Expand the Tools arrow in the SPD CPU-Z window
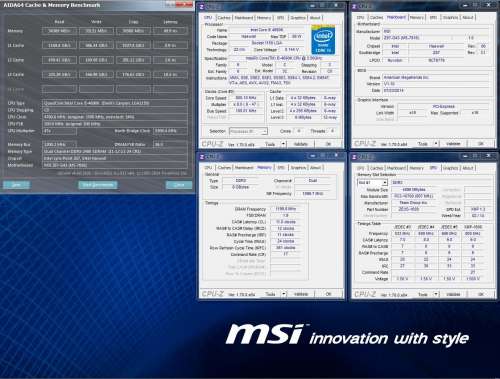Viewport: 500px width, 379px height. tap(436, 294)
